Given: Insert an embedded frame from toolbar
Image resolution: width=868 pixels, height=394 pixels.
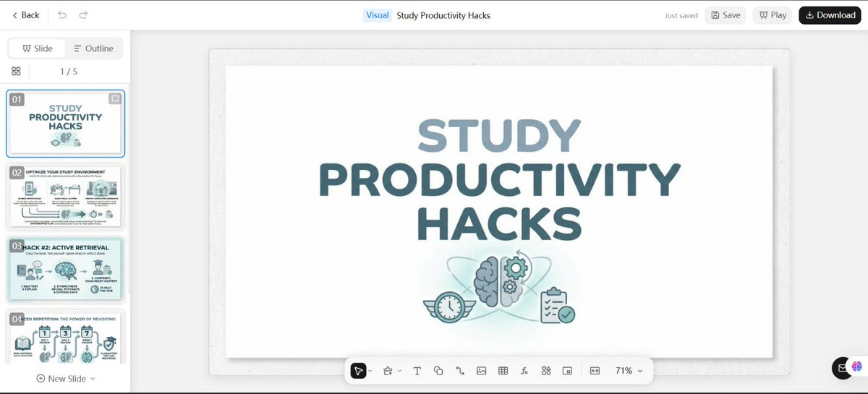Looking at the screenshot, I should pyautogui.click(x=567, y=371).
